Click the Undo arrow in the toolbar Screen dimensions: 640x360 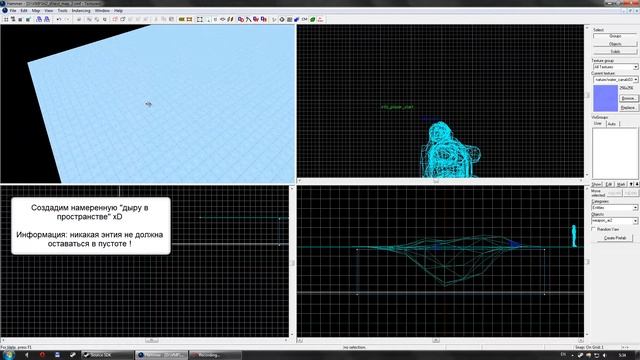[59, 19]
